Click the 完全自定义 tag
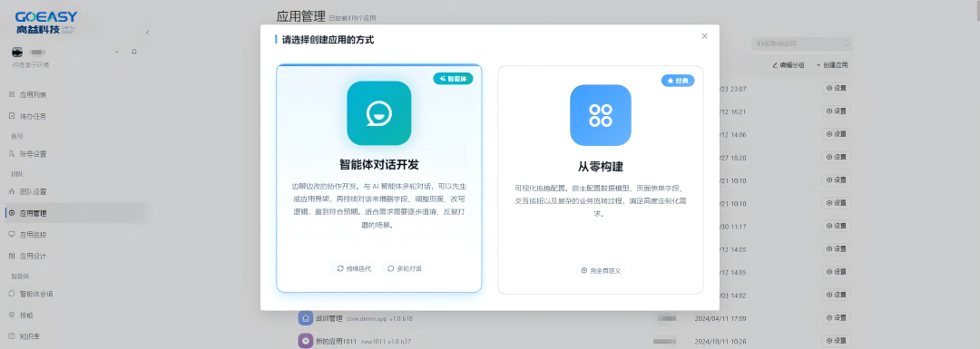Image resolution: width=980 pixels, height=349 pixels. pyautogui.click(x=600, y=270)
